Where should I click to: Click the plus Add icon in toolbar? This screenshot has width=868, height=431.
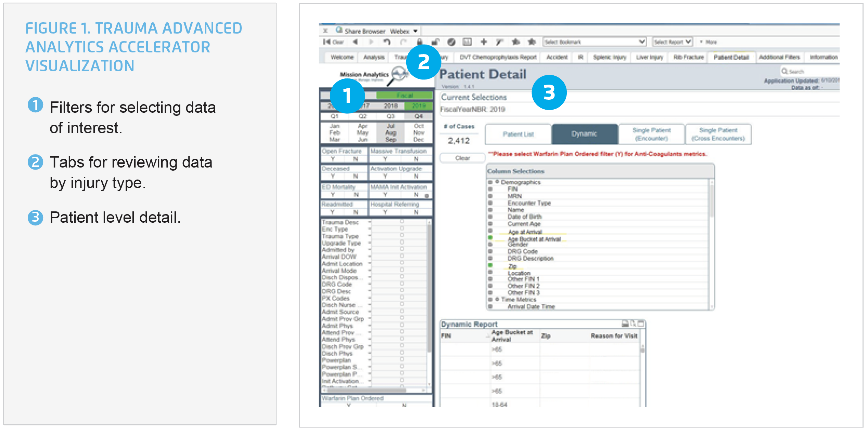[x=484, y=42]
